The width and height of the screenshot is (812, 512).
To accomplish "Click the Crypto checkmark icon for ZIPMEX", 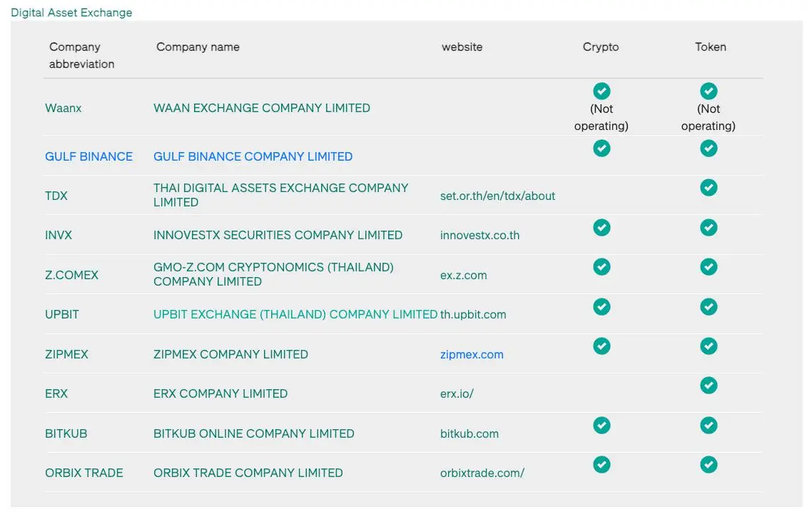I will coord(602,346).
